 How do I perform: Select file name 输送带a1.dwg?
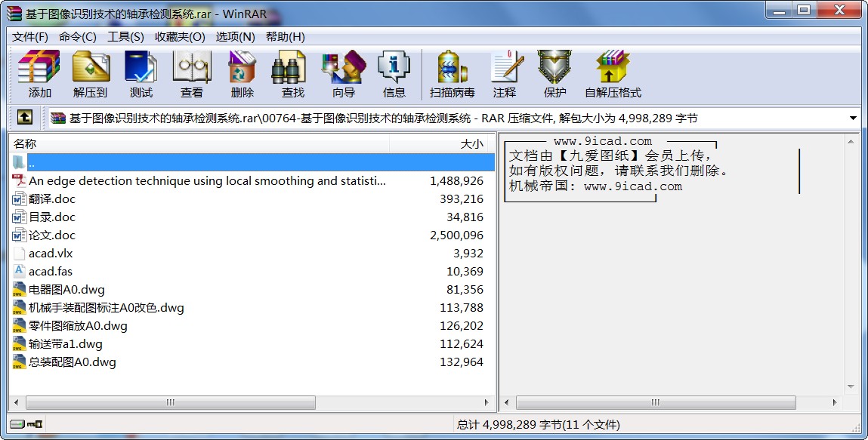tap(66, 344)
